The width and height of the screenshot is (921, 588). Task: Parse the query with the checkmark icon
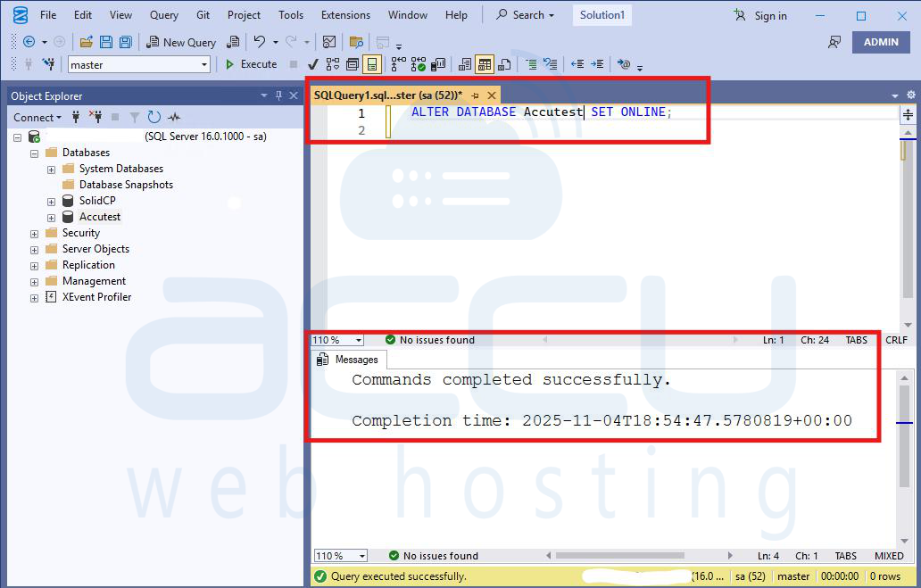point(311,64)
